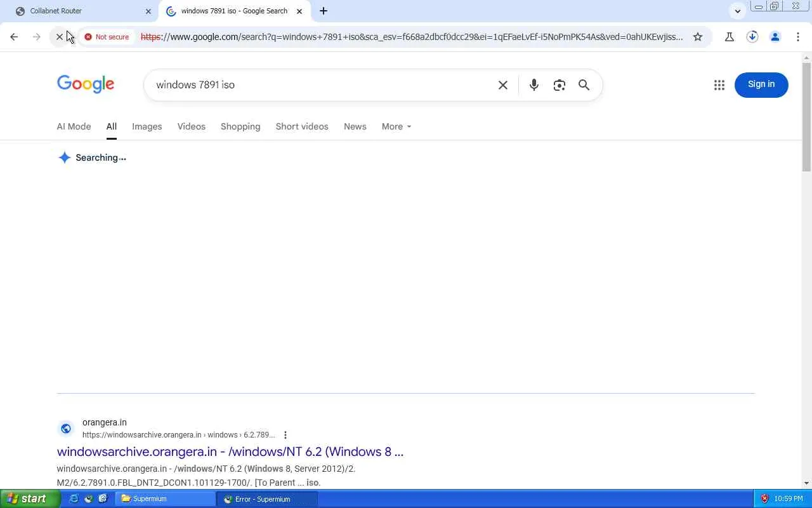This screenshot has height=508, width=812.
Task: Open Google Lens image search
Action: [x=559, y=85]
